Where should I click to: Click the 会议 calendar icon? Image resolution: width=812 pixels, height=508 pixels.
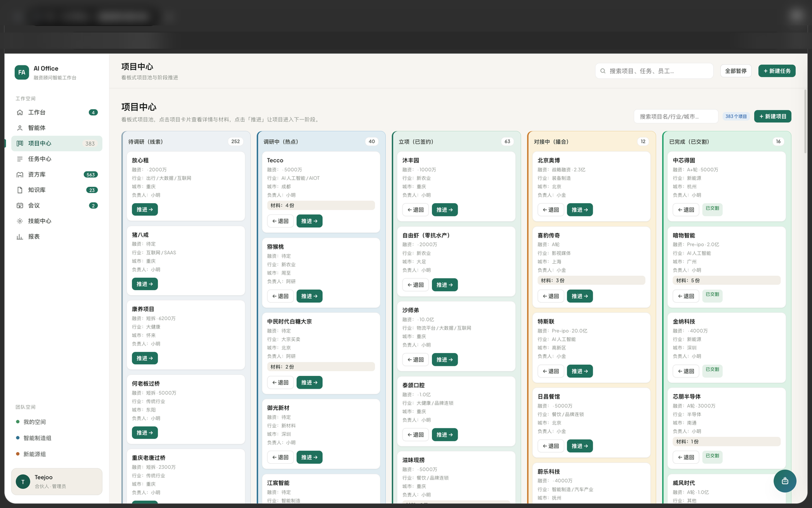pos(20,206)
